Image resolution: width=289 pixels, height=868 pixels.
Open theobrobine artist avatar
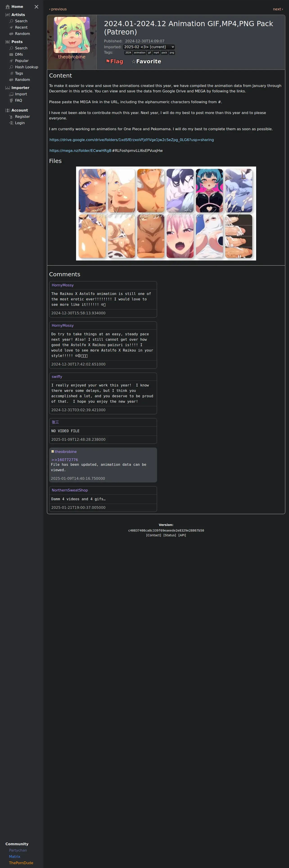[72, 35]
